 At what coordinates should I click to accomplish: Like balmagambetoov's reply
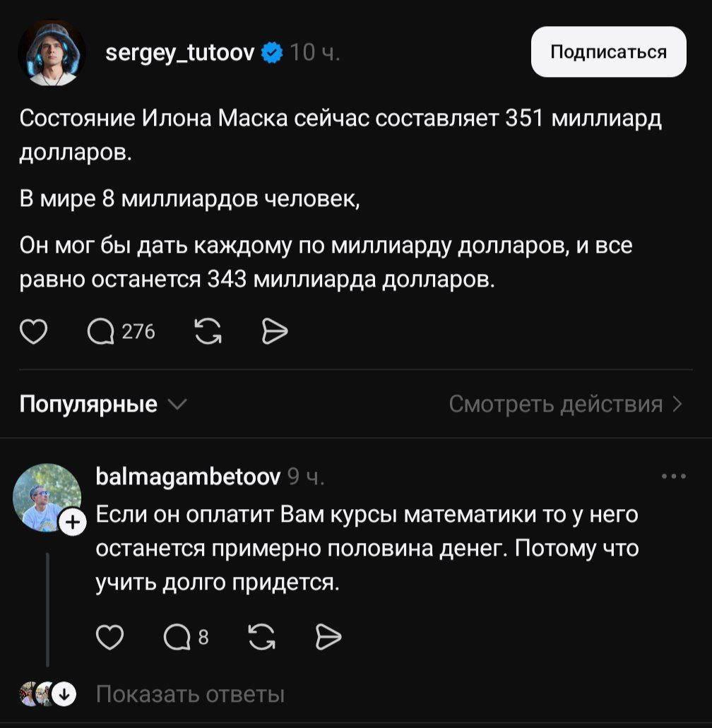(x=109, y=638)
